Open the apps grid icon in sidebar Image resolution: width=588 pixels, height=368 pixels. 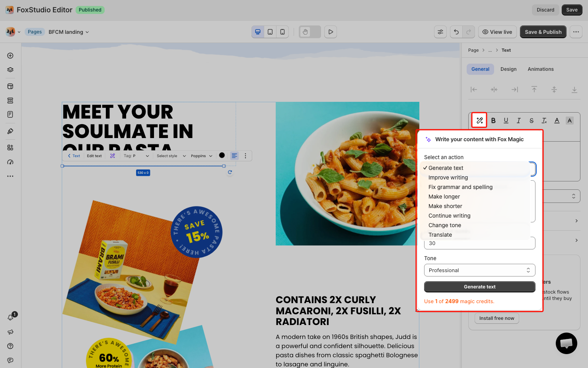(10, 148)
